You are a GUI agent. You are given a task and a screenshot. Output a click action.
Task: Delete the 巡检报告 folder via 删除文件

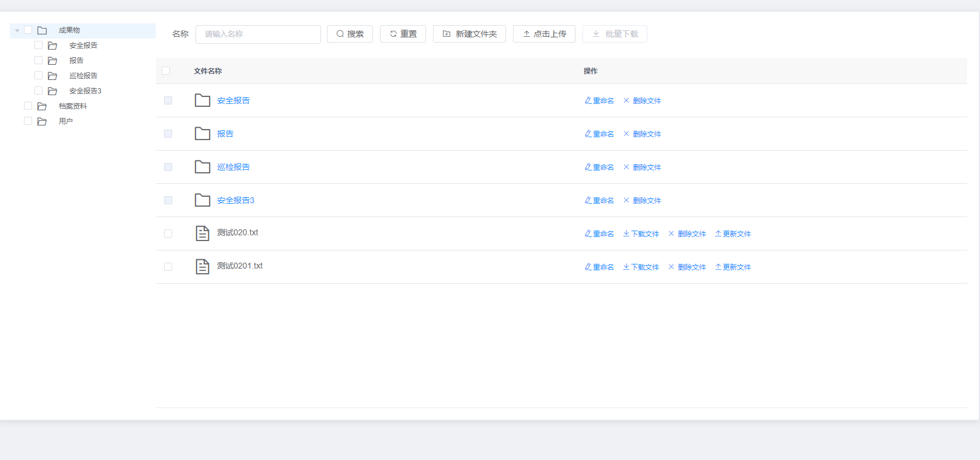coord(642,168)
